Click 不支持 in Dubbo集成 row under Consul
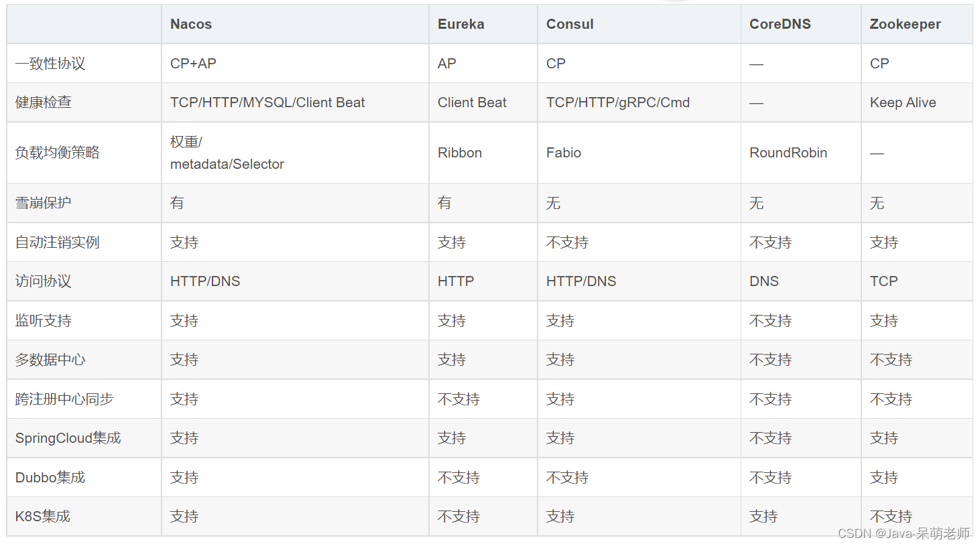The height and width of the screenshot is (546, 980). 567,478
